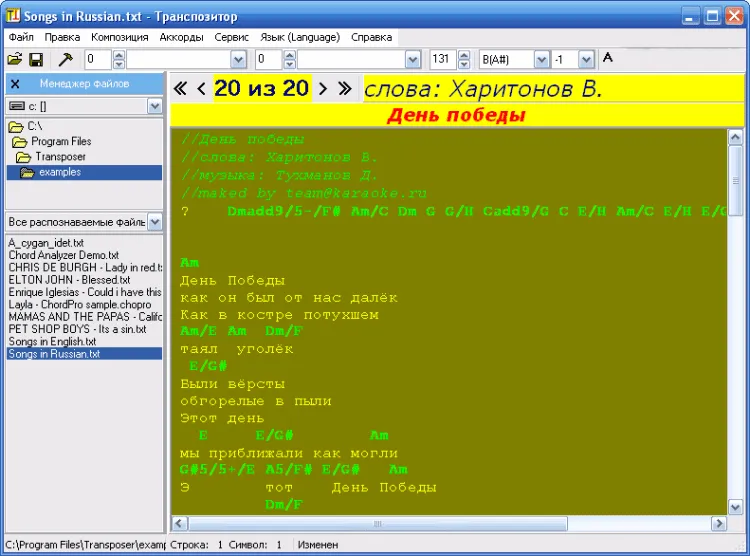Jump to first song with « arrow
Screen dimensions: 750x556
tap(180, 89)
